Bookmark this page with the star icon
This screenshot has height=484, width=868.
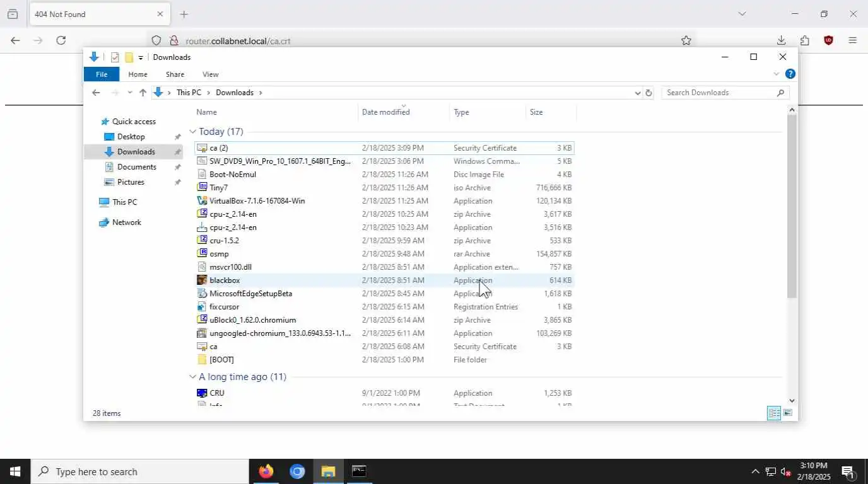686,40
